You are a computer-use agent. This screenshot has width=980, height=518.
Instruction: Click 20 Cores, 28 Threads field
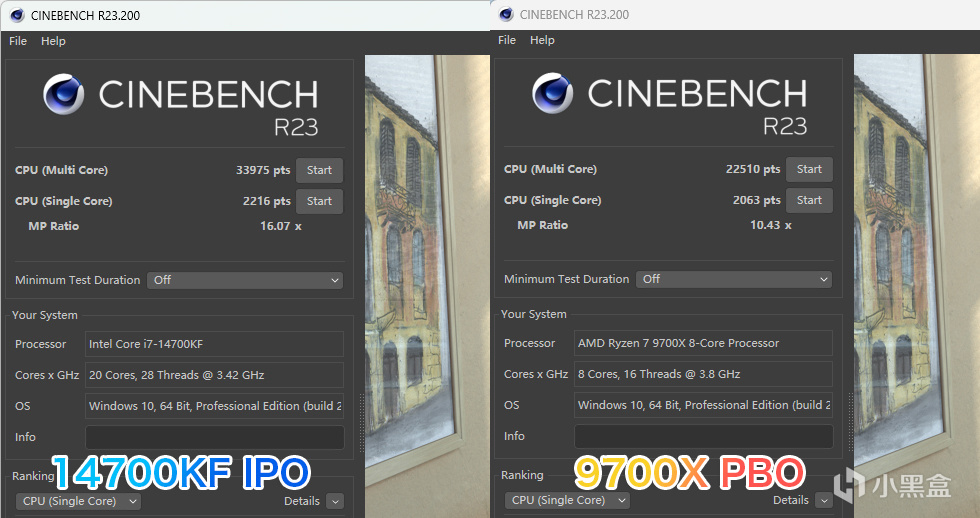pyautogui.click(x=214, y=375)
